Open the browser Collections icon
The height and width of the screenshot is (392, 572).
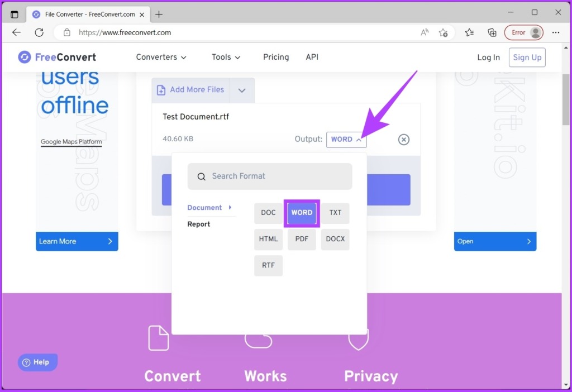492,32
